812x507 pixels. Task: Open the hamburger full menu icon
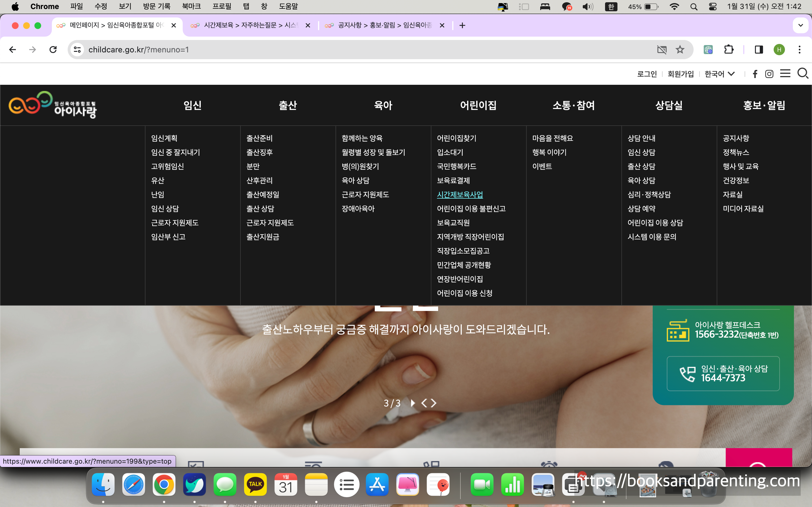coord(785,74)
